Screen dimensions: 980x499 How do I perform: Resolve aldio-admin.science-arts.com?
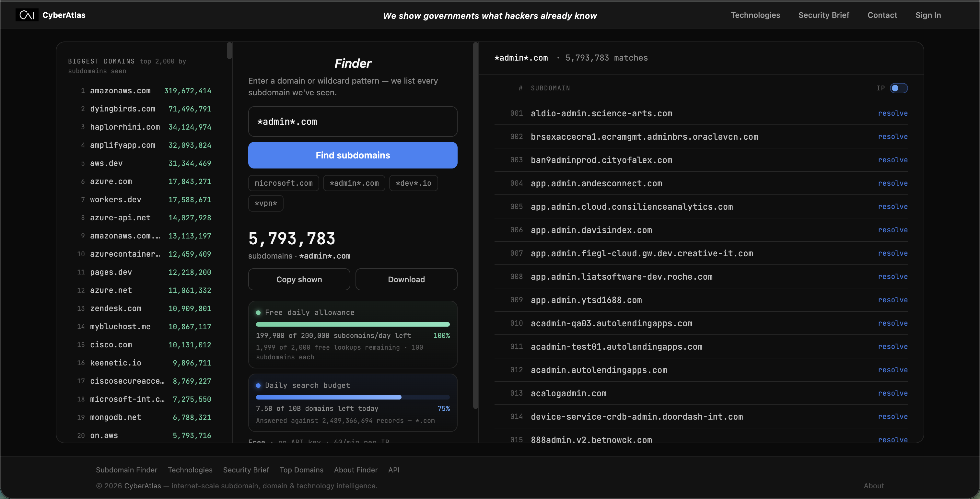892,113
